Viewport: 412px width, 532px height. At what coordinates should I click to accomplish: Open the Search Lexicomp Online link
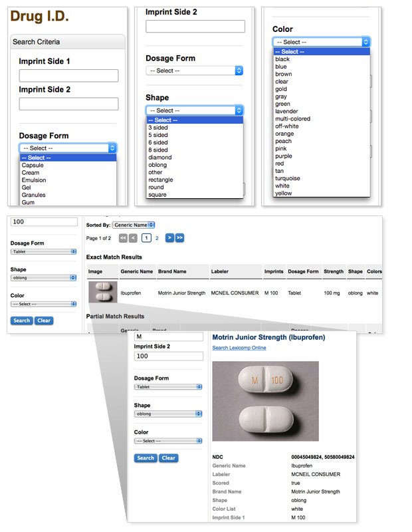pyautogui.click(x=239, y=348)
